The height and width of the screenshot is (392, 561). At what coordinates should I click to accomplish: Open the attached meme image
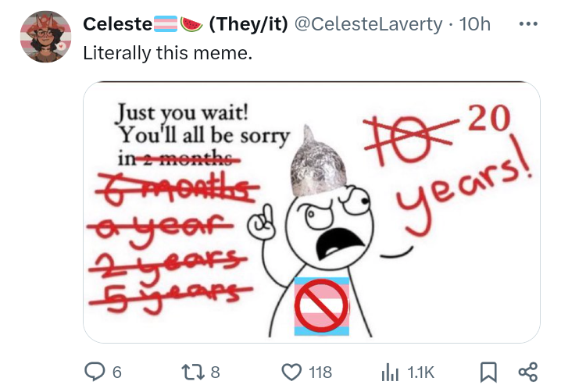coord(311,212)
